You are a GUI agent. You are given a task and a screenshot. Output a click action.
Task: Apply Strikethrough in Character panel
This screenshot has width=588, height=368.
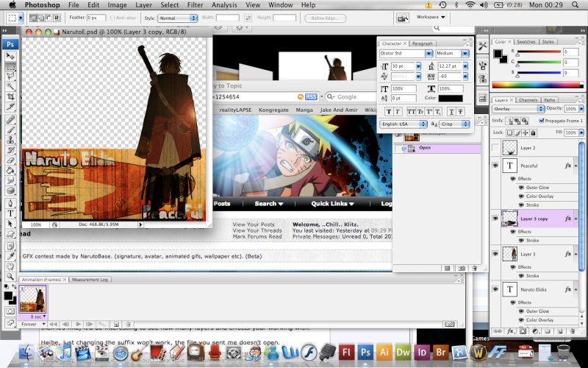(x=461, y=111)
